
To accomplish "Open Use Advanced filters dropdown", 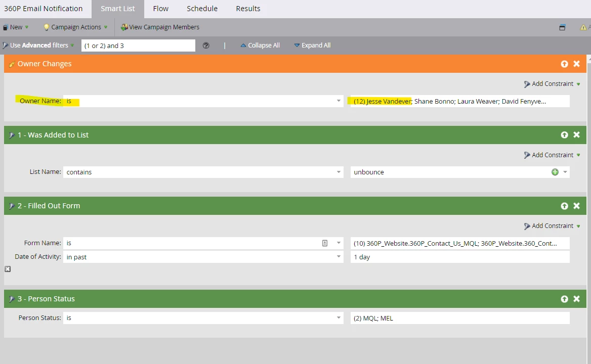I will (38, 45).
